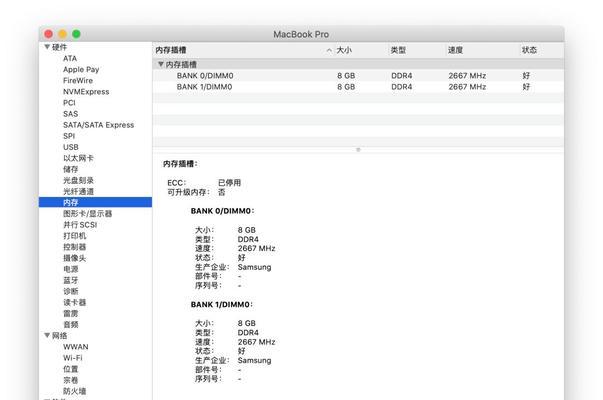Viewport: 603px width, 400px height.
Task: Click Samsung manufacturer value under BANK 0
Action: coord(255,267)
